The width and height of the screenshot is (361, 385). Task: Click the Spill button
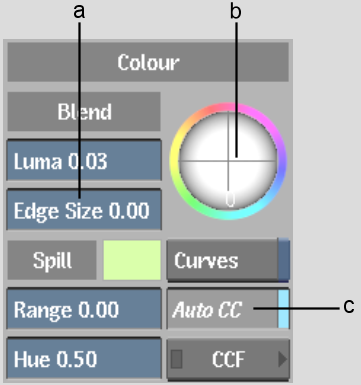click(x=52, y=260)
